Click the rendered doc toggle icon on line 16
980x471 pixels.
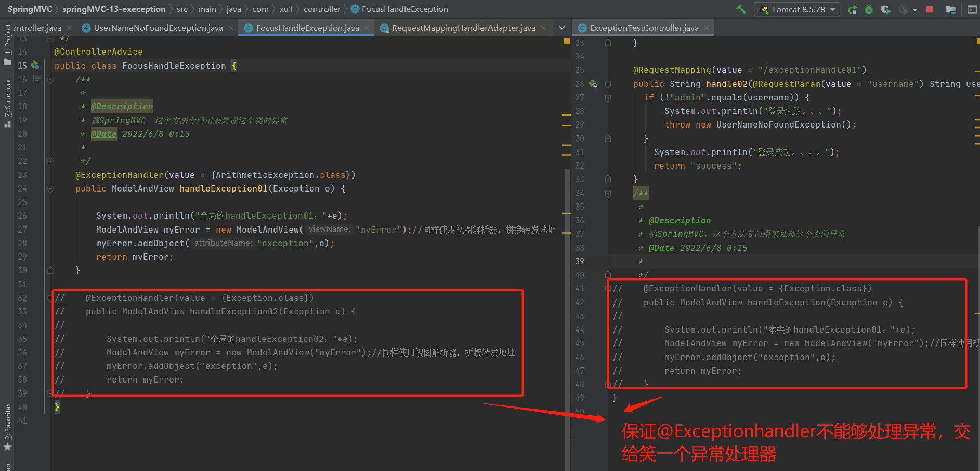click(x=36, y=79)
